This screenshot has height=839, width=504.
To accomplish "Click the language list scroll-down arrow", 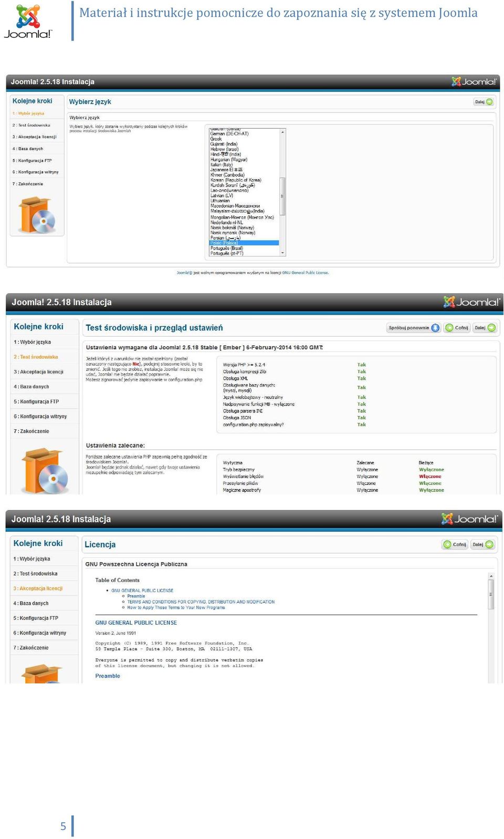I will (x=282, y=253).
